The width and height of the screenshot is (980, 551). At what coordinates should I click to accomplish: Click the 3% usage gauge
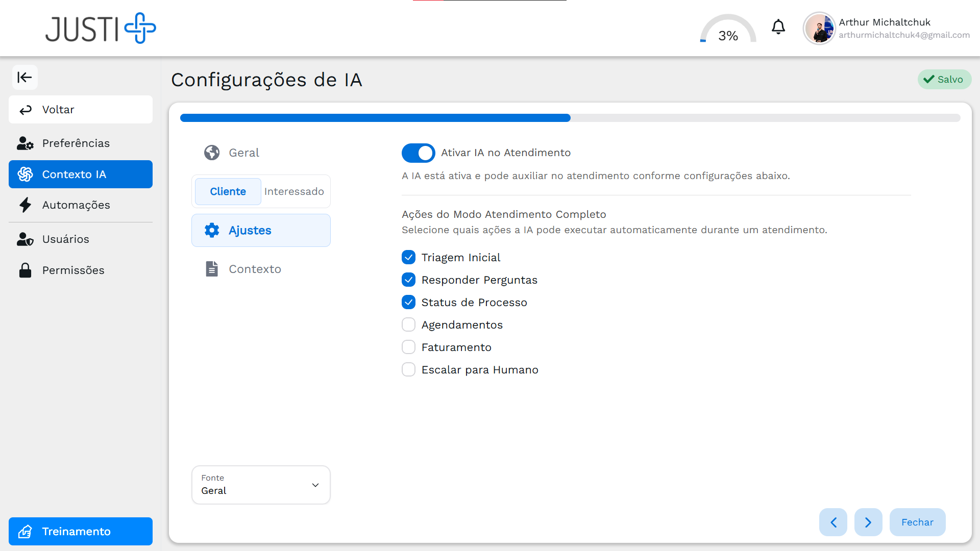pos(728,31)
